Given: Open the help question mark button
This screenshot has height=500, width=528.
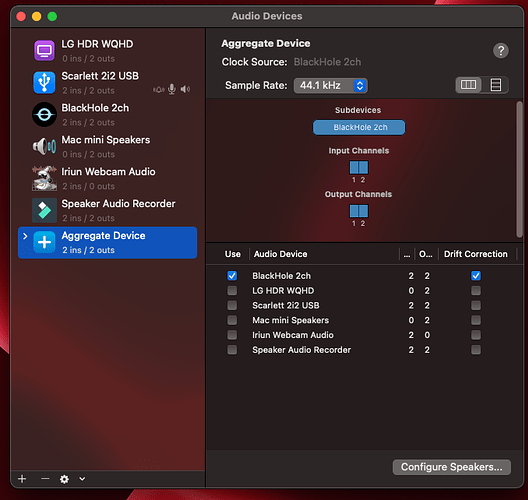Looking at the screenshot, I should [501, 51].
